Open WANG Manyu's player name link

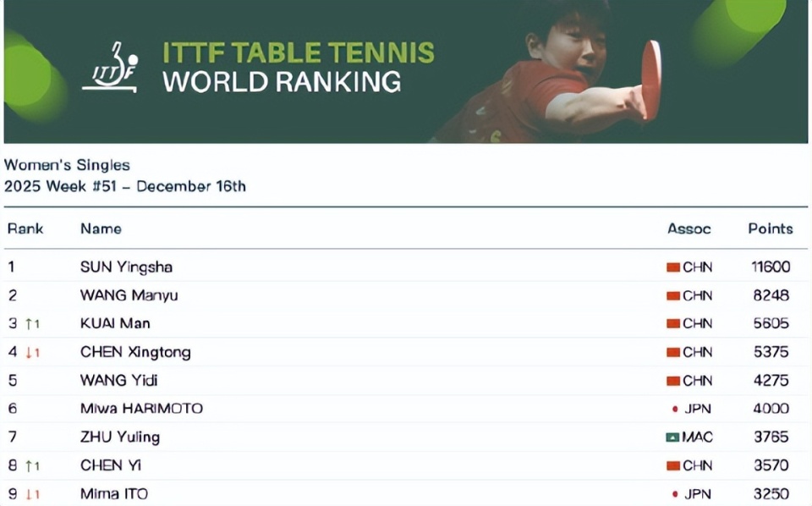click(129, 295)
